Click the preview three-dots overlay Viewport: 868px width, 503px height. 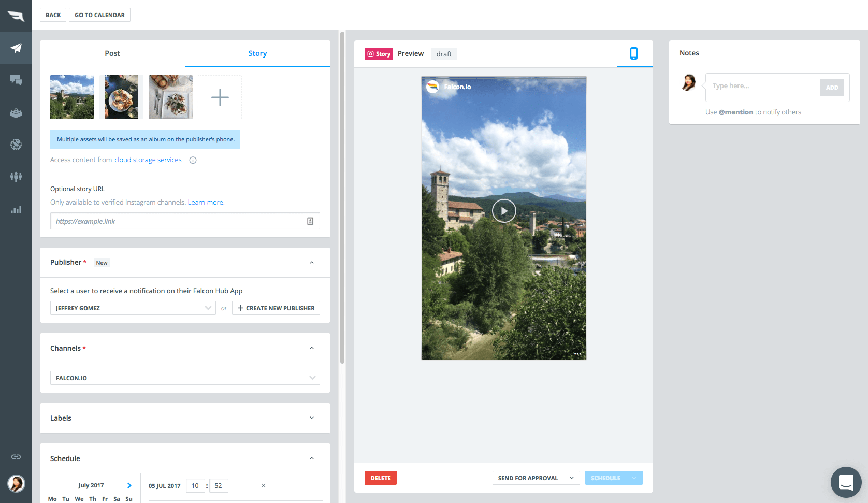[x=577, y=354]
